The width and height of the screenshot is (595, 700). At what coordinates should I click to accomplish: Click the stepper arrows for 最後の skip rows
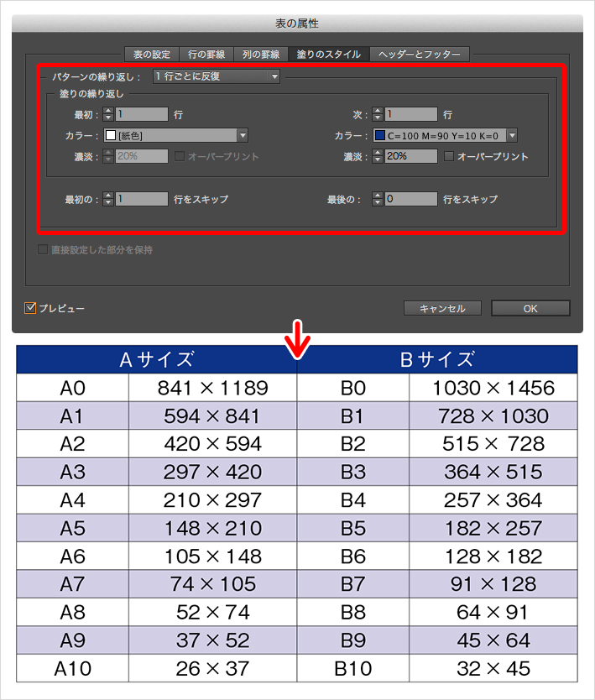(x=378, y=199)
